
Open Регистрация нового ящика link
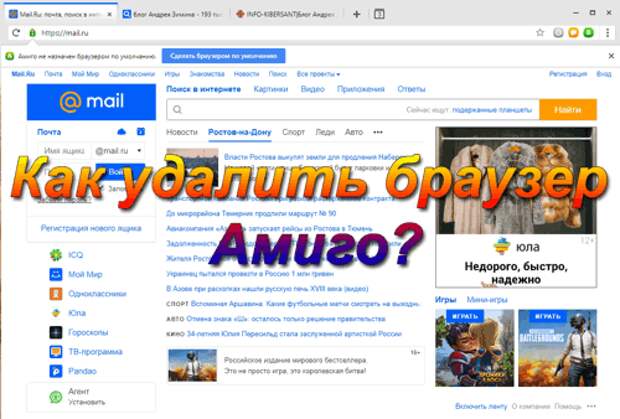coord(91,228)
